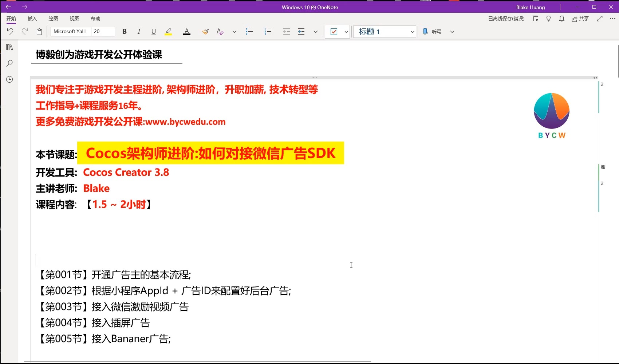Decrease paragraph indent
The height and width of the screenshot is (364, 619).
pyautogui.click(x=287, y=32)
